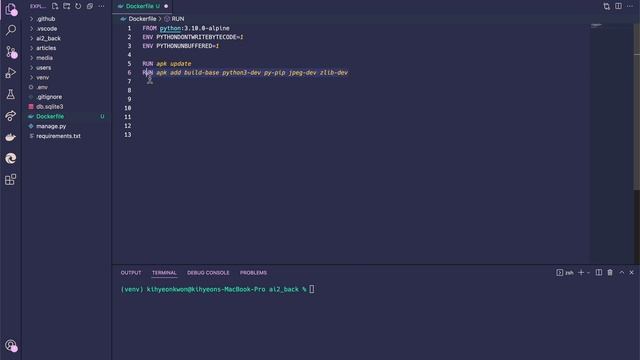Image resolution: width=640 pixels, height=360 pixels.
Task: Open the Run and Debug view
Action: click(x=11, y=73)
